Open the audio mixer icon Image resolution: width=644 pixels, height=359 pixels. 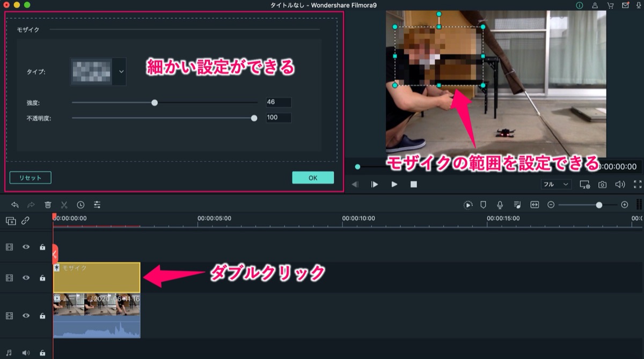coord(517,204)
